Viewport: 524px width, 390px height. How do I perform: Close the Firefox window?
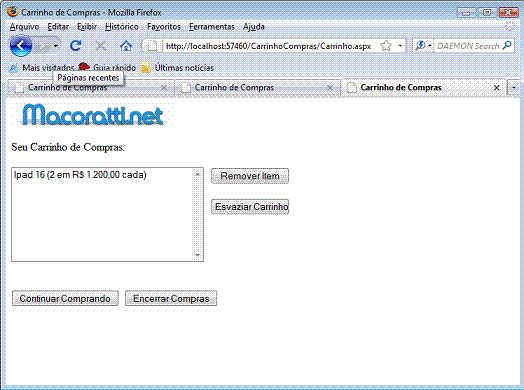[x=508, y=13]
